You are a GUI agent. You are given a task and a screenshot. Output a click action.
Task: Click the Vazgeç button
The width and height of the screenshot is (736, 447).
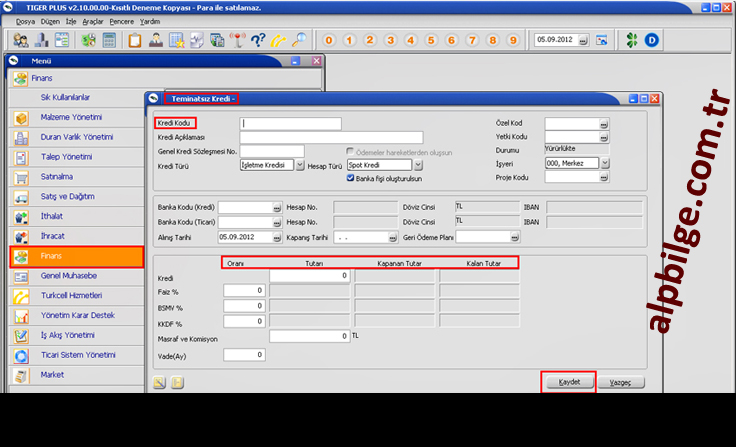tap(620, 382)
